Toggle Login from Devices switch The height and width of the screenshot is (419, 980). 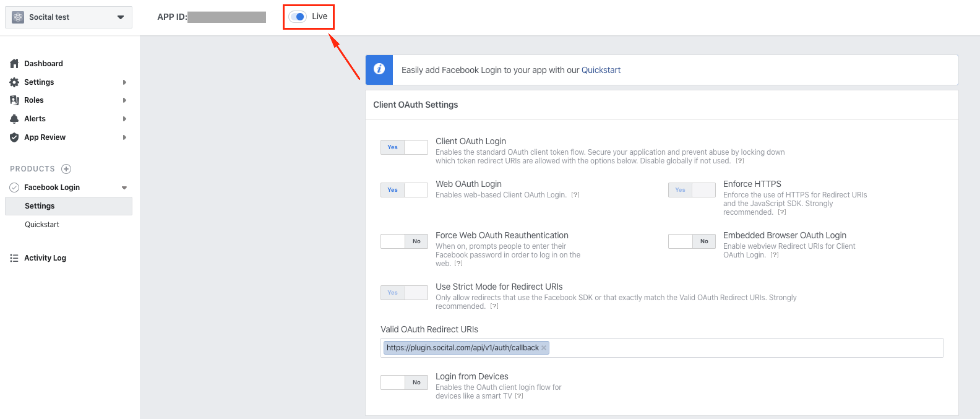[404, 382]
